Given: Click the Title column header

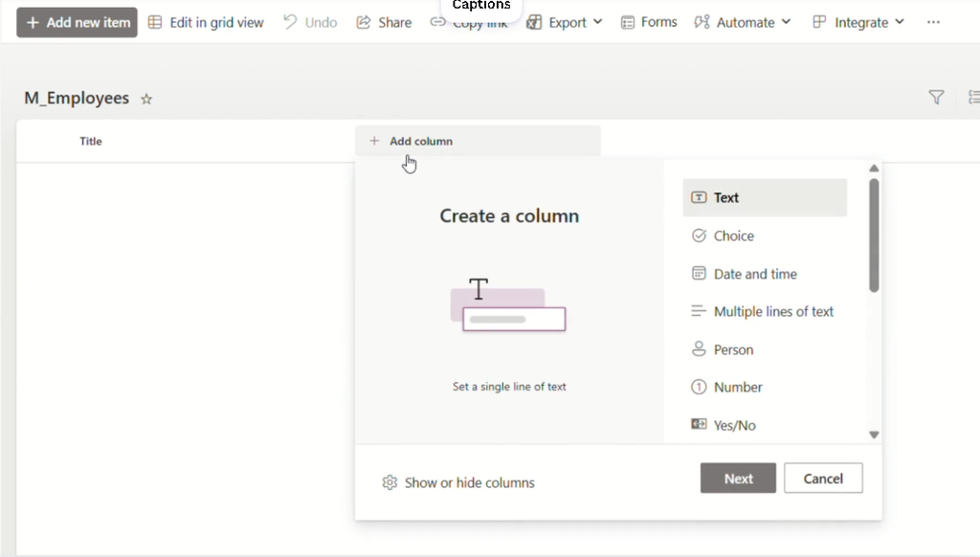Looking at the screenshot, I should 91,142.
